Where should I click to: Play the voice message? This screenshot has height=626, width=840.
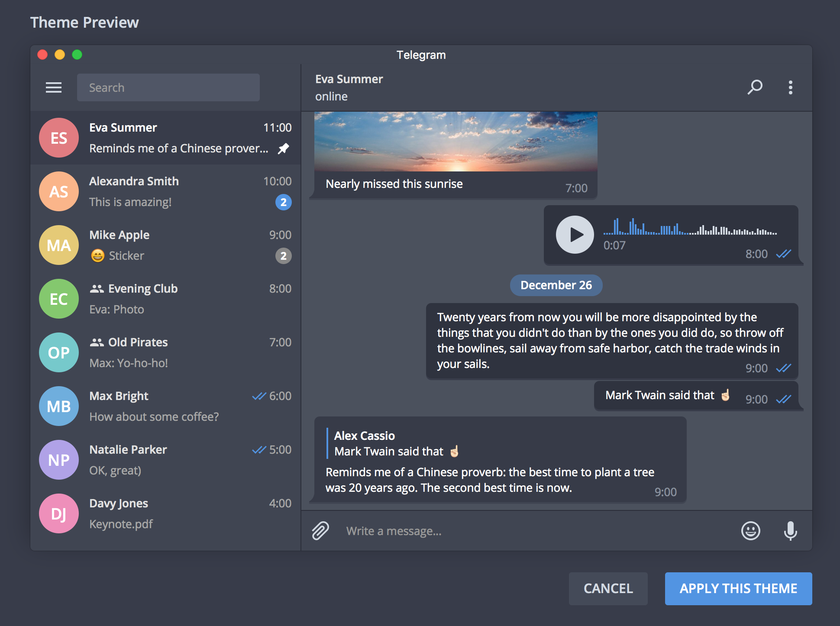tap(575, 235)
